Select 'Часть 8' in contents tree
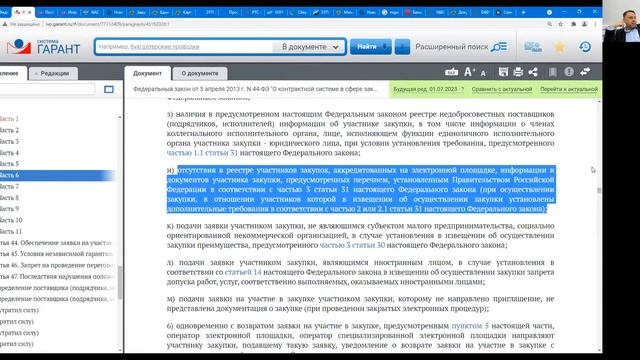The height and width of the screenshot is (360, 640). tap(10, 198)
